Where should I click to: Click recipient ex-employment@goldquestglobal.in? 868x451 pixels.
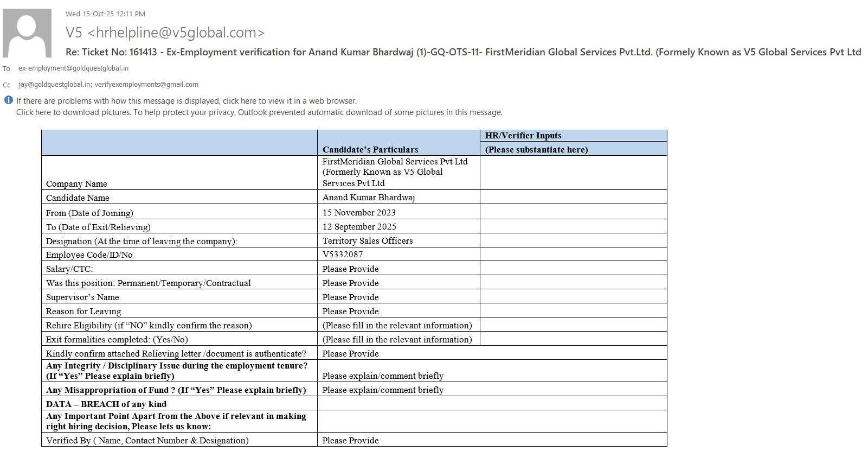tap(73, 68)
